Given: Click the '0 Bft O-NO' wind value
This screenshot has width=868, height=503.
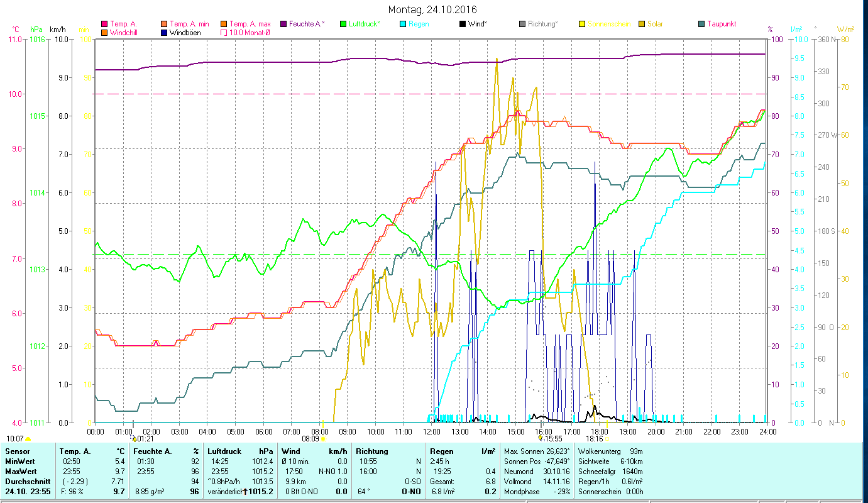Looking at the screenshot, I should pyautogui.click(x=302, y=492).
